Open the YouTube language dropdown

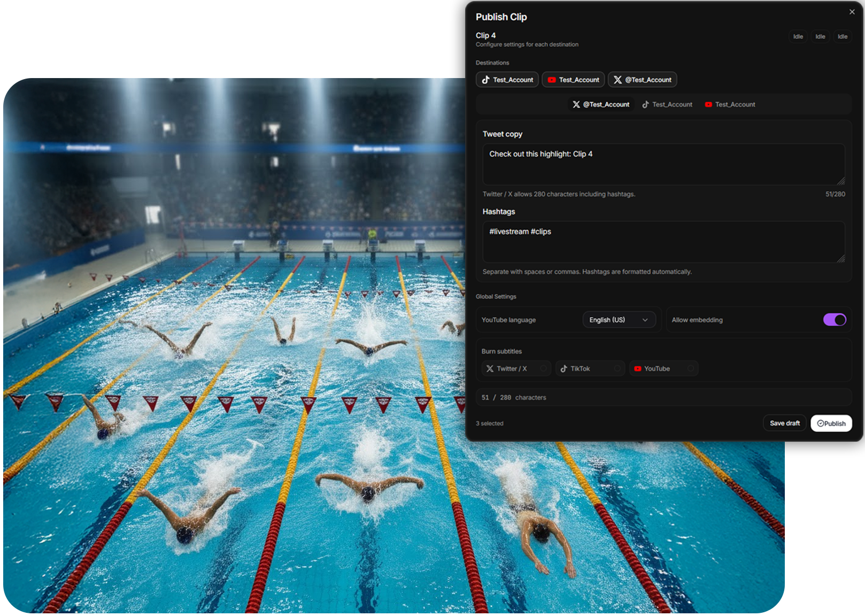[619, 320]
